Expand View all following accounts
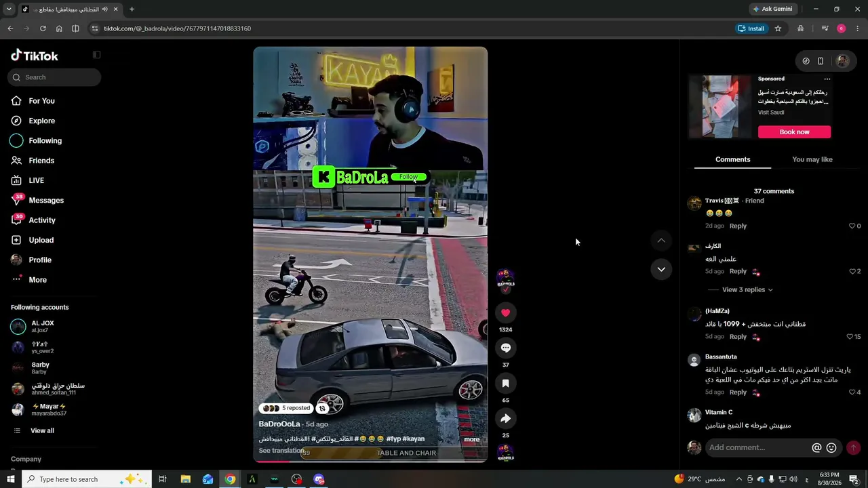 (x=42, y=431)
